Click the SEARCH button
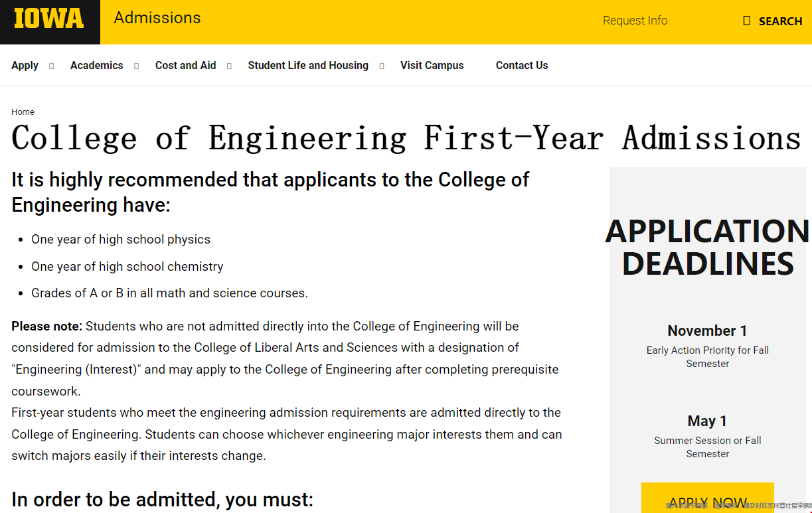 [x=773, y=21]
